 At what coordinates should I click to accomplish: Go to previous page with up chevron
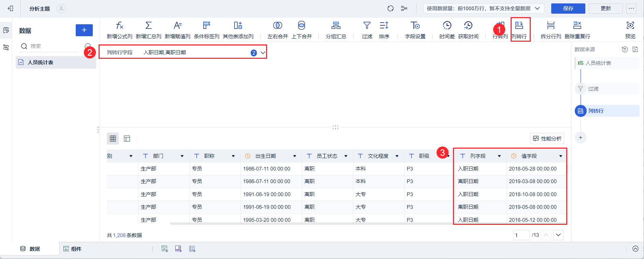[x=546, y=235]
